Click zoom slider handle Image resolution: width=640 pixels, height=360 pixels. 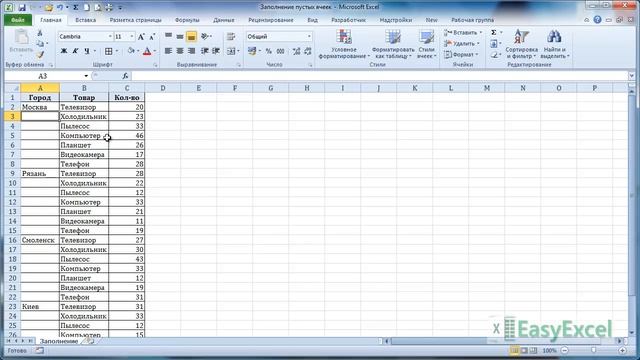[593, 350]
